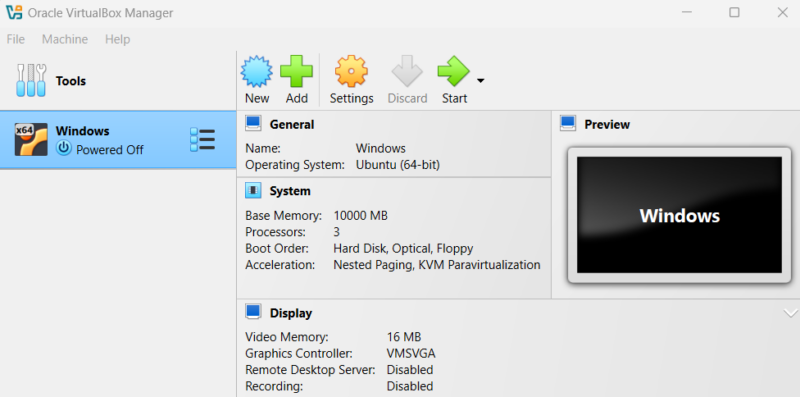Collapse the Display section chevron
Viewport: 800px width, 397px height.
pos(791,313)
